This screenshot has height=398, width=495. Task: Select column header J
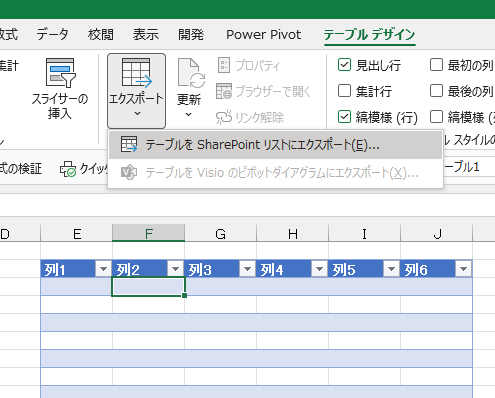(436, 233)
